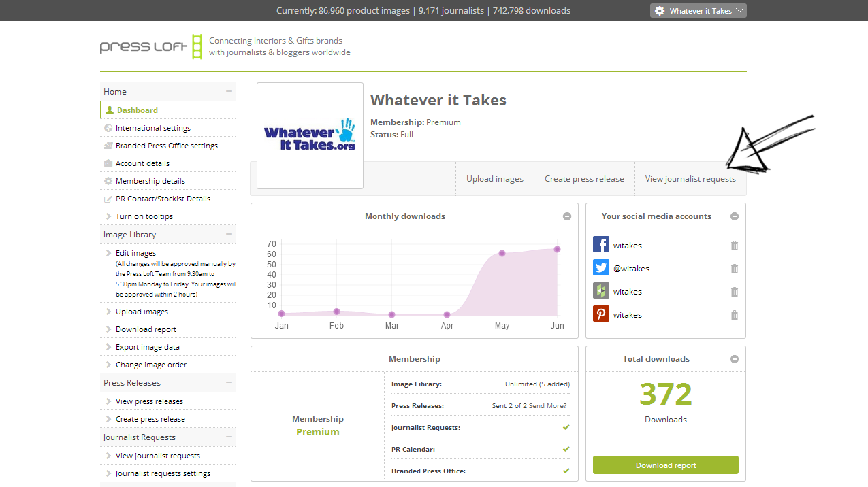Delete the Facebook witakes account
The height and width of the screenshot is (487, 868).
click(734, 246)
